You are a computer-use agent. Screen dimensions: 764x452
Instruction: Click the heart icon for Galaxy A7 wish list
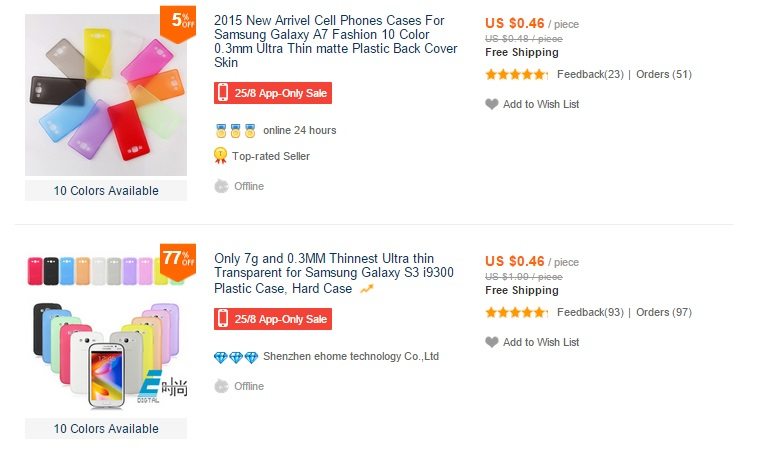491,104
